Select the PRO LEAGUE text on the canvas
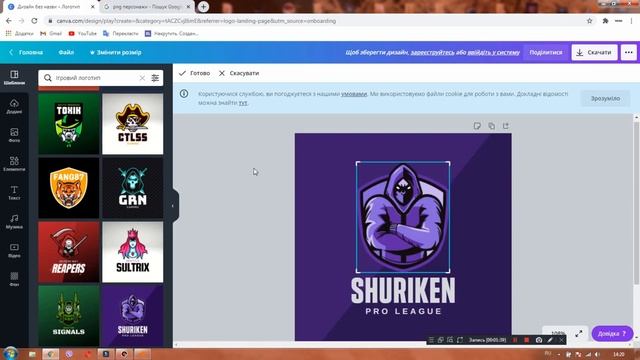The width and height of the screenshot is (640, 360). coord(403,311)
